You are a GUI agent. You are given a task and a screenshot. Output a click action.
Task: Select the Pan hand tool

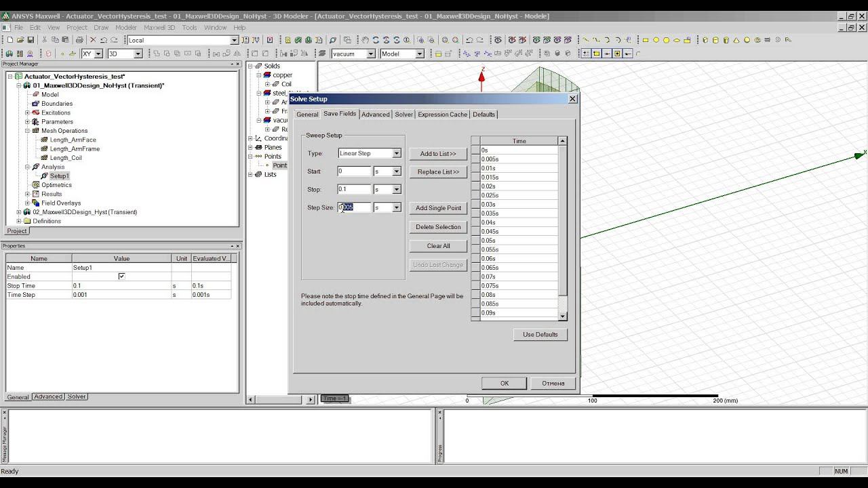[366, 40]
